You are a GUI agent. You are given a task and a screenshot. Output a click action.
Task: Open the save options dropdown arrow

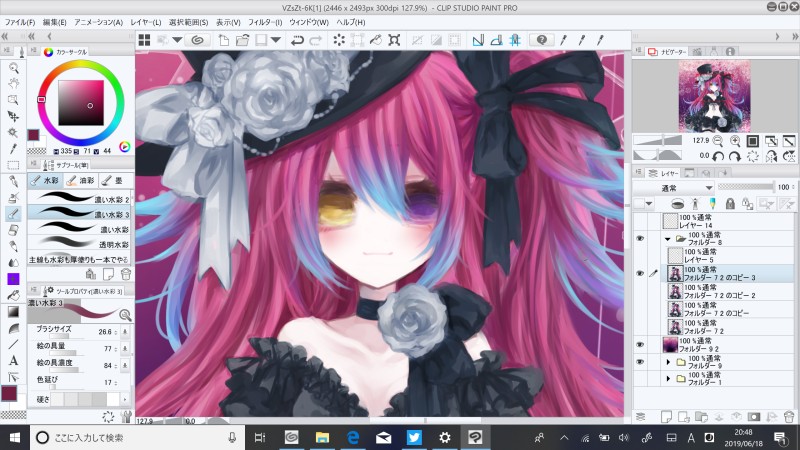coord(276,40)
